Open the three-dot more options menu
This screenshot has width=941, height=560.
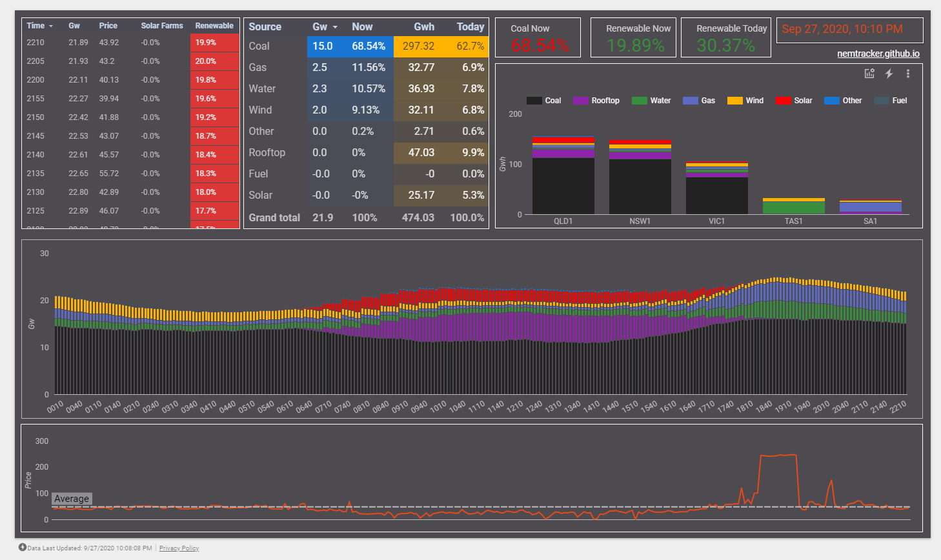coord(908,74)
